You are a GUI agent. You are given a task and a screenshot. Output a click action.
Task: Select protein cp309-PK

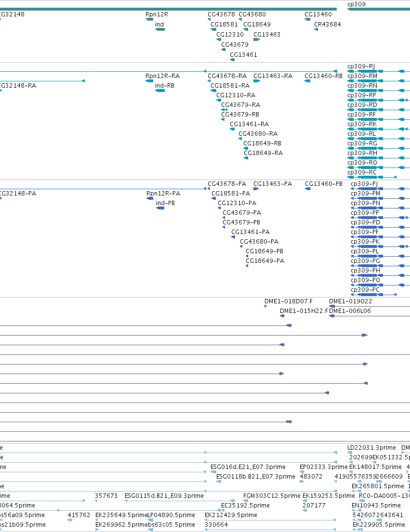(365, 242)
